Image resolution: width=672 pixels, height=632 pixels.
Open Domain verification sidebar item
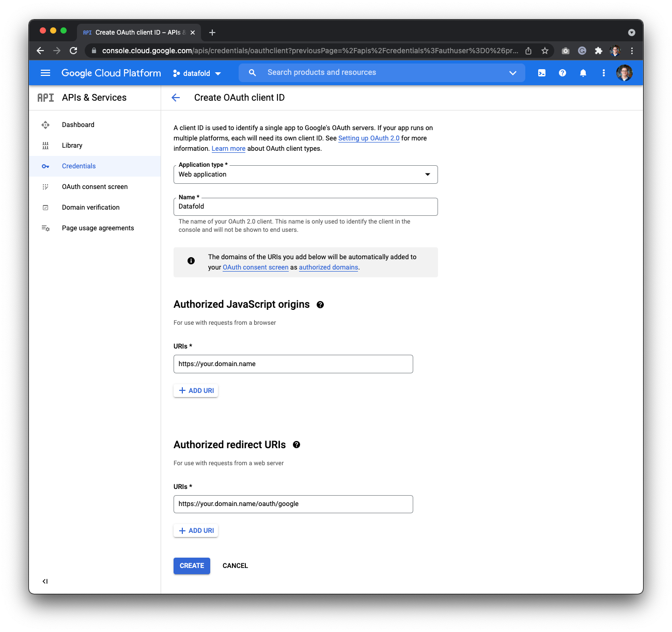95,208
